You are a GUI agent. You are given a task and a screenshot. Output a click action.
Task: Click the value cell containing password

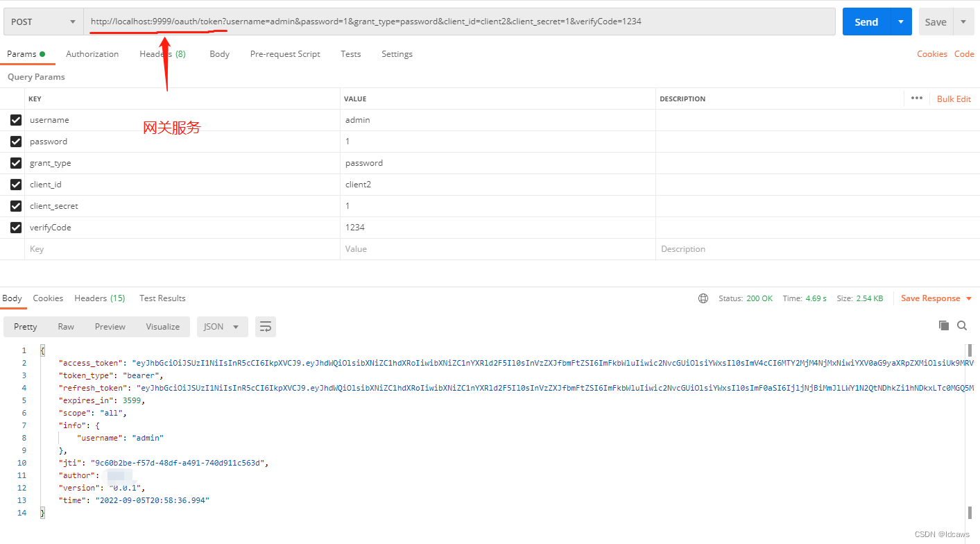click(497, 163)
